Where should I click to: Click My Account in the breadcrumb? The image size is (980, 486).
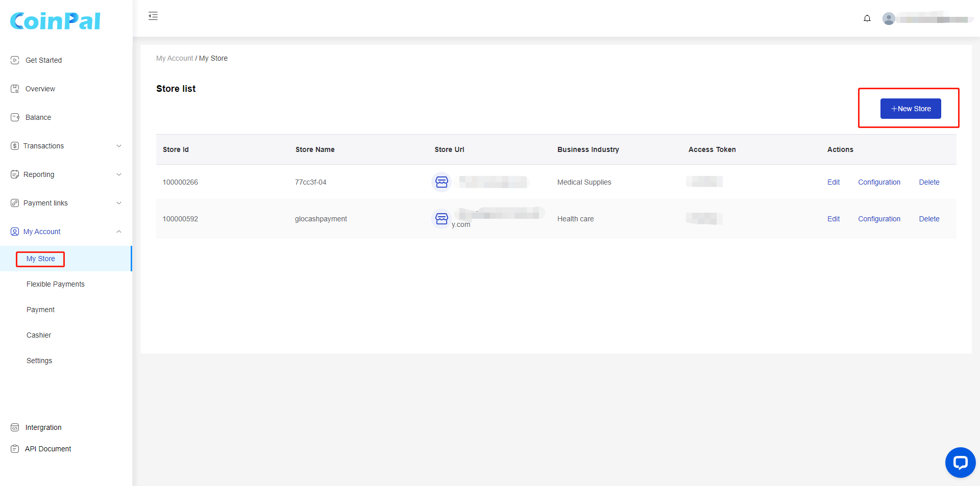[175, 58]
